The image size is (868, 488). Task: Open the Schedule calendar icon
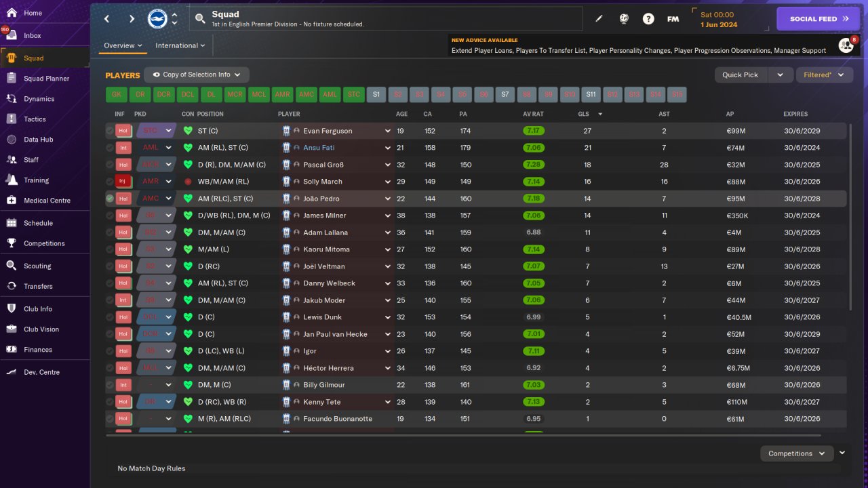pyautogui.click(x=12, y=222)
